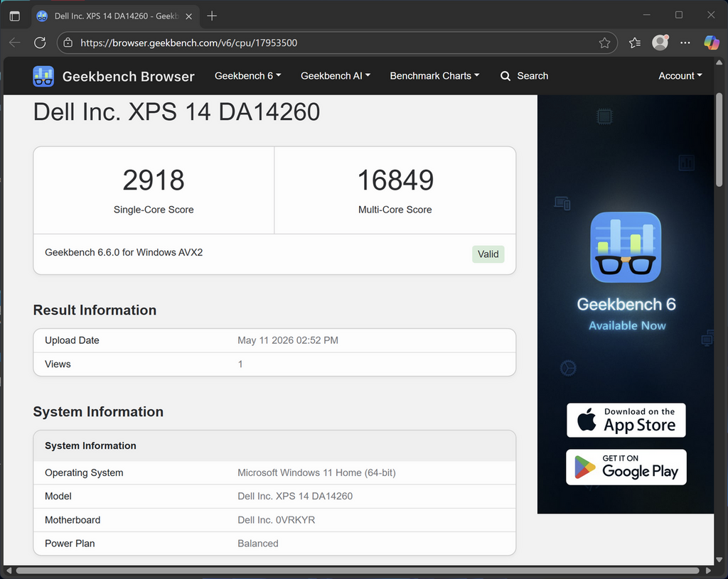Expand the Geekbench AI dropdown menu
The image size is (728, 579).
[336, 75]
